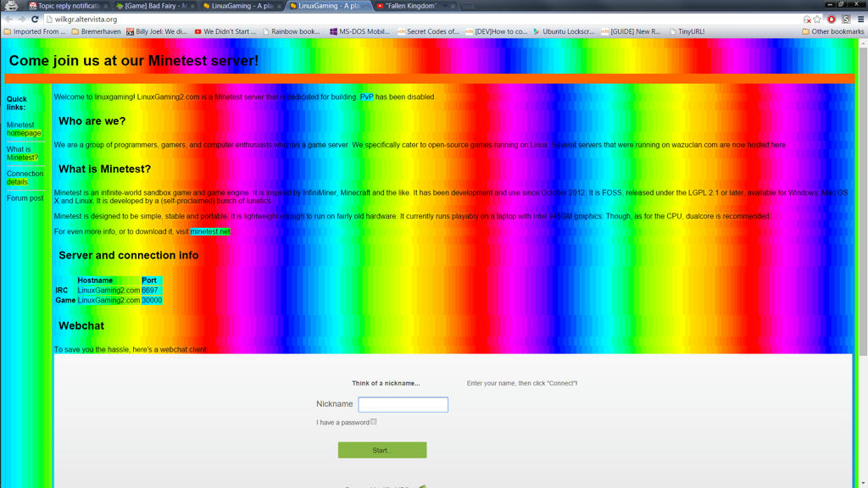Click into the Nickname text field

tap(403, 404)
